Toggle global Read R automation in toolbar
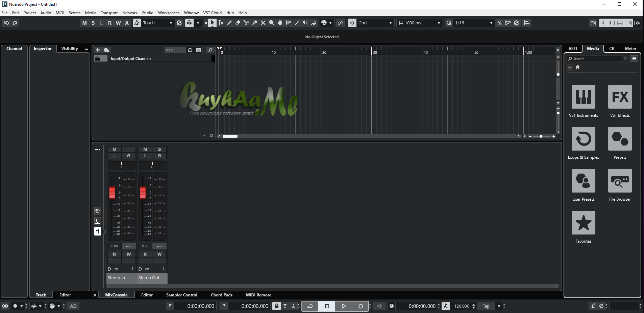The image size is (644, 313). pos(110,23)
